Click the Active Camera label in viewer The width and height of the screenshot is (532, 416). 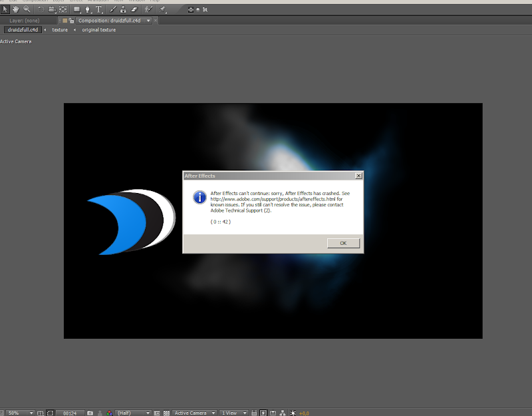[x=15, y=41]
